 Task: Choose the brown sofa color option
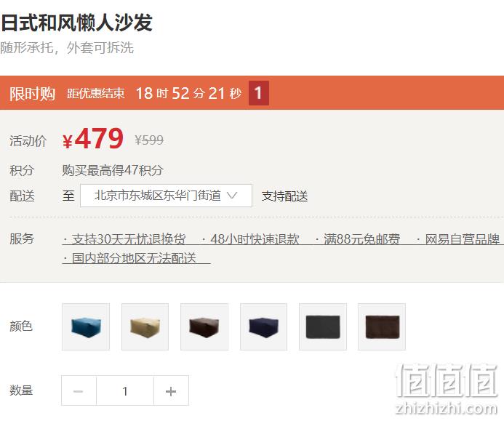[204, 326]
